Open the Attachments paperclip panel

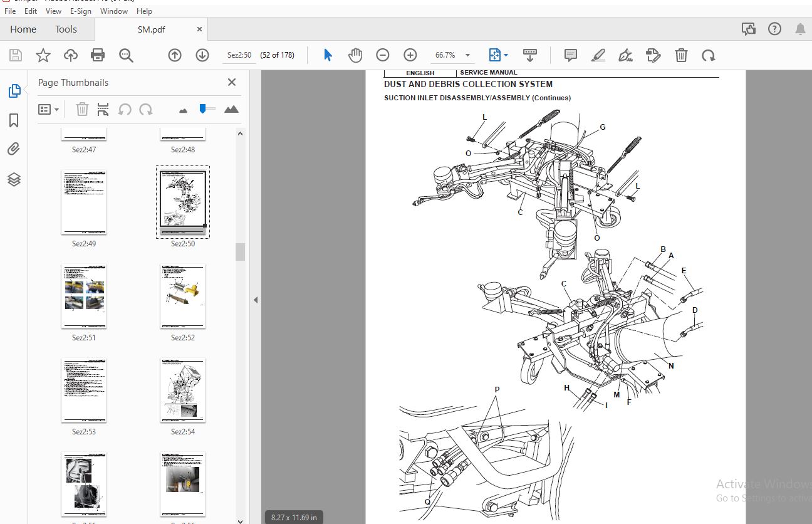pyautogui.click(x=14, y=149)
